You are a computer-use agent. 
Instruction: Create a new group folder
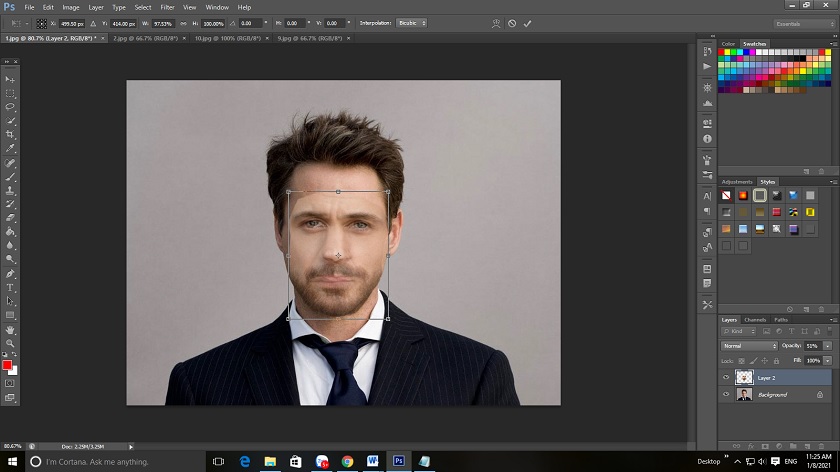793,446
